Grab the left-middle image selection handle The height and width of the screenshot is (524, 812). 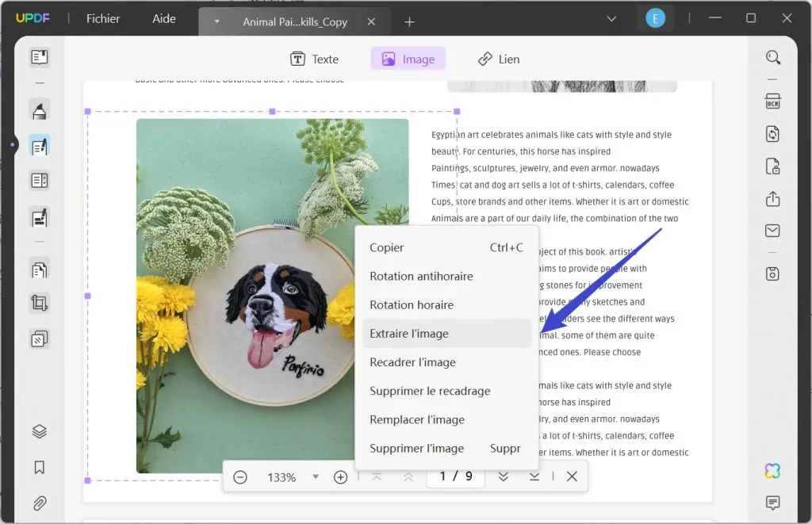coord(87,296)
